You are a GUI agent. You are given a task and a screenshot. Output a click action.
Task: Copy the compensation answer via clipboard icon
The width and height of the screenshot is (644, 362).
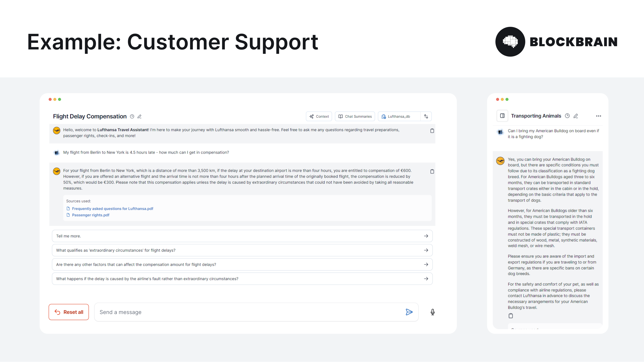(432, 171)
